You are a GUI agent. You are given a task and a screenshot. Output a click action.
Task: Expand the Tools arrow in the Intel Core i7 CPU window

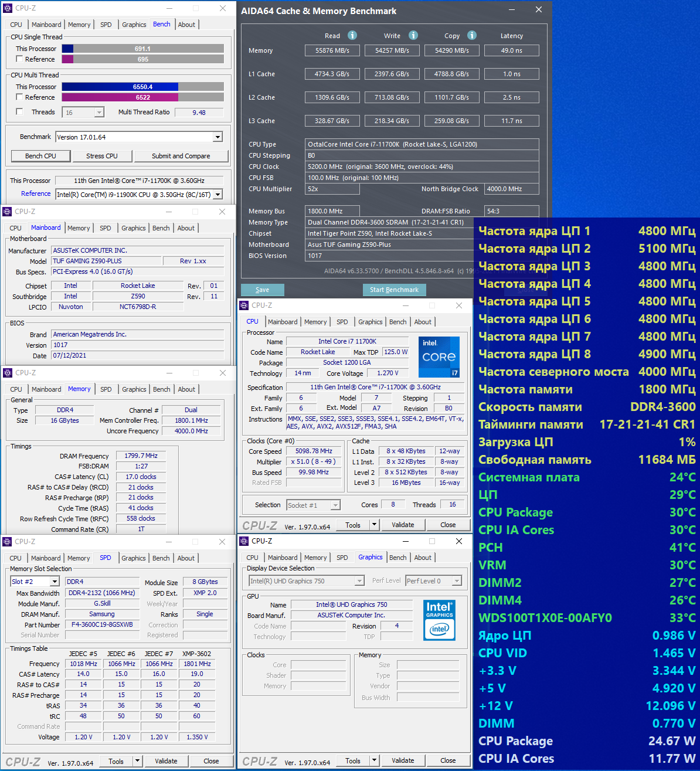(374, 525)
